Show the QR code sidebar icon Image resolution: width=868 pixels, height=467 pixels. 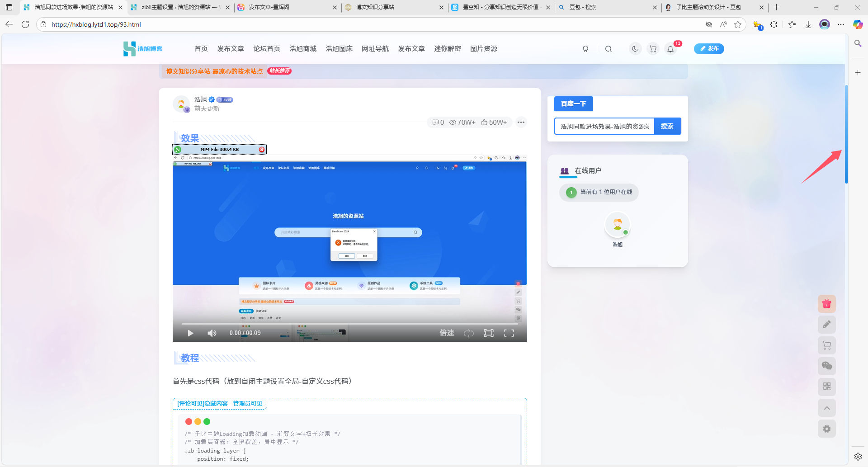click(827, 387)
